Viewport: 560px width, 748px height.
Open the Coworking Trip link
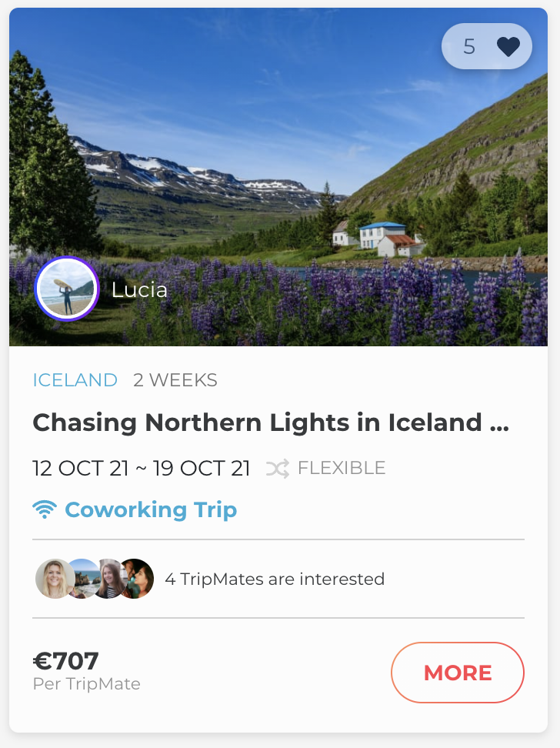pyautogui.click(x=151, y=509)
